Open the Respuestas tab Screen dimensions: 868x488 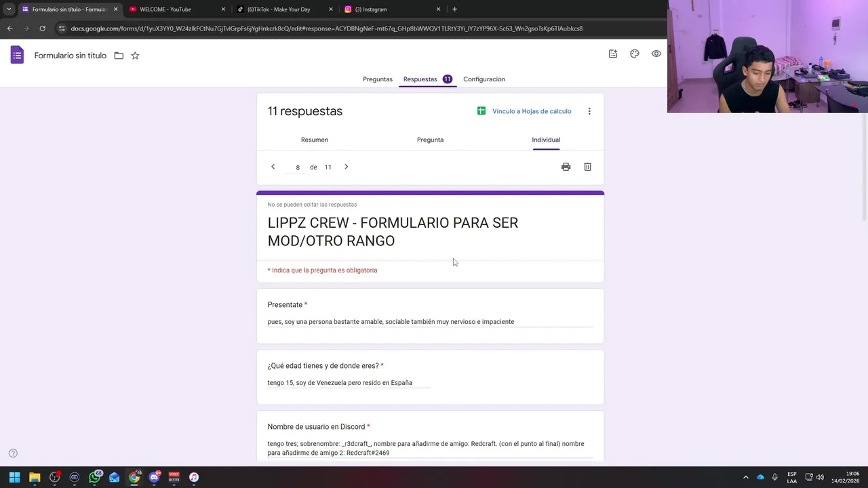pos(427,79)
